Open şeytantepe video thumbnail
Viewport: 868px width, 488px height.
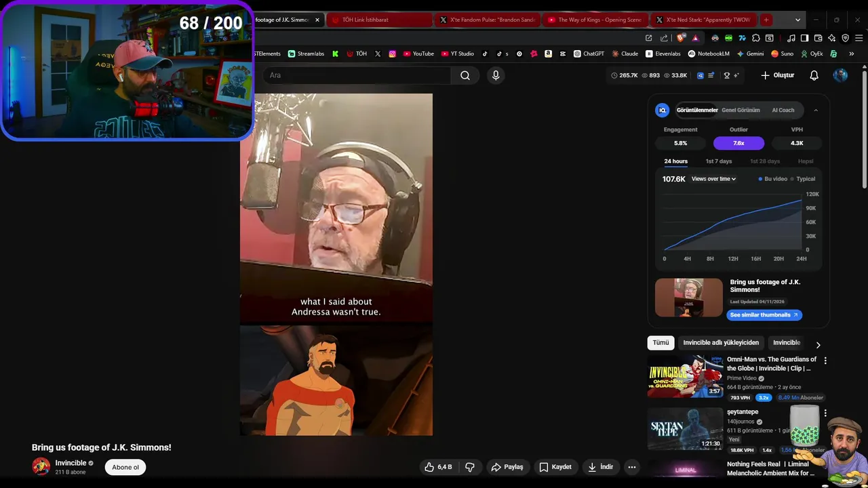pyautogui.click(x=685, y=429)
